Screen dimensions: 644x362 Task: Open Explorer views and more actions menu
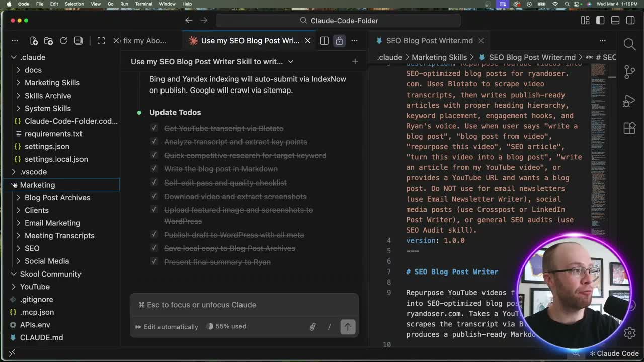coord(15,41)
